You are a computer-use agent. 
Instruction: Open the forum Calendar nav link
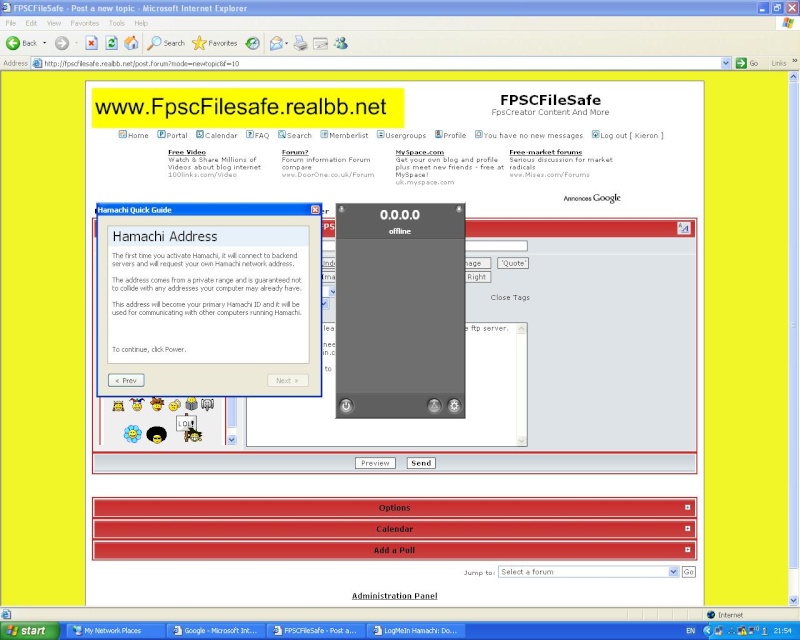(x=217, y=135)
